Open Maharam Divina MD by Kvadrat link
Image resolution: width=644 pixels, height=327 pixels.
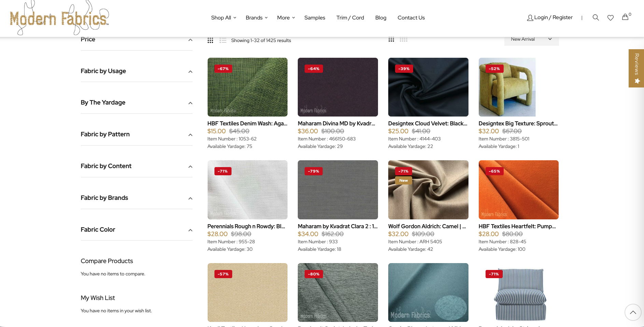[336, 123]
